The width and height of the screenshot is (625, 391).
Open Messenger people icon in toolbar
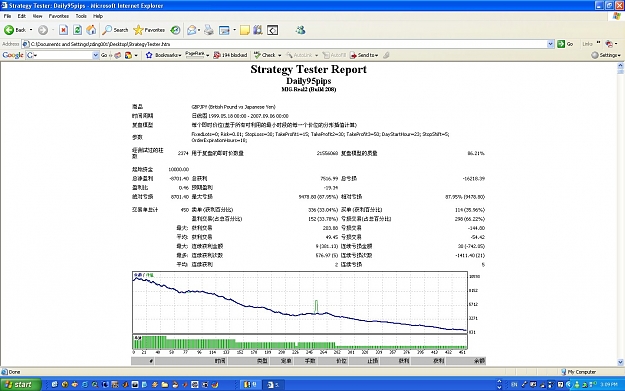[x=300, y=30]
